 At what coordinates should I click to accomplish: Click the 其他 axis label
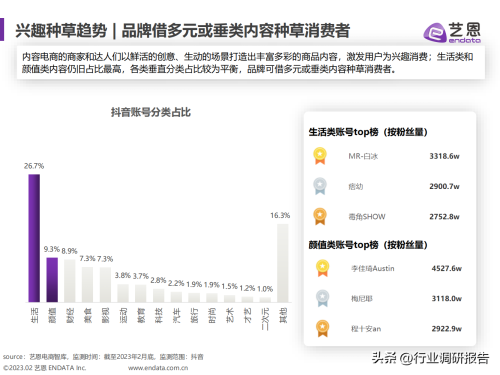(283, 315)
